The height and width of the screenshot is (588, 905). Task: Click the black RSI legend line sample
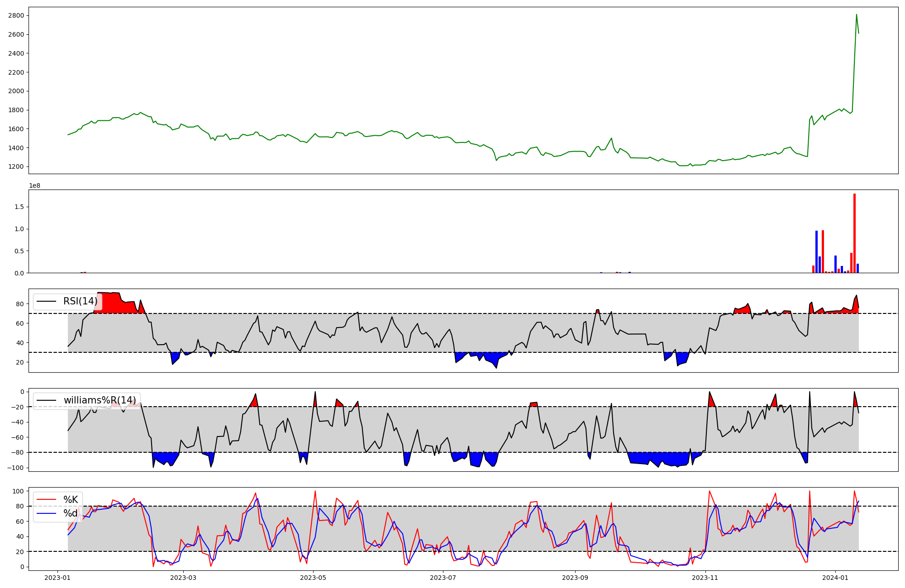click(x=46, y=301)
